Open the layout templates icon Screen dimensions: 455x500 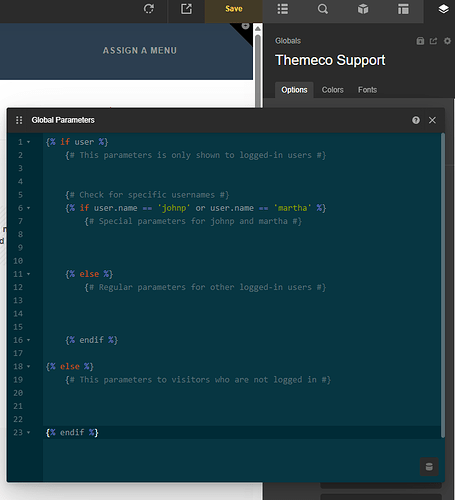[x=403, y=9]
